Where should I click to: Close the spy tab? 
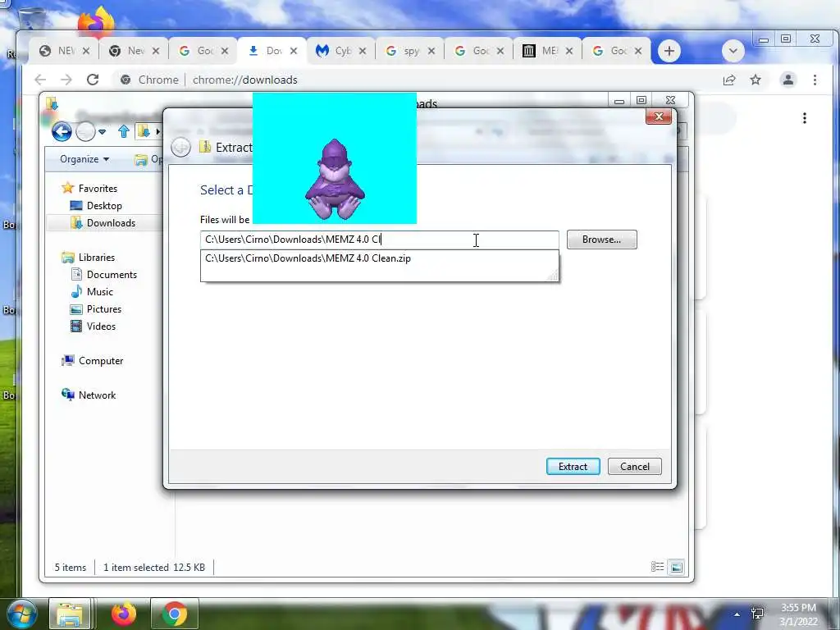[x=431, y=51]
